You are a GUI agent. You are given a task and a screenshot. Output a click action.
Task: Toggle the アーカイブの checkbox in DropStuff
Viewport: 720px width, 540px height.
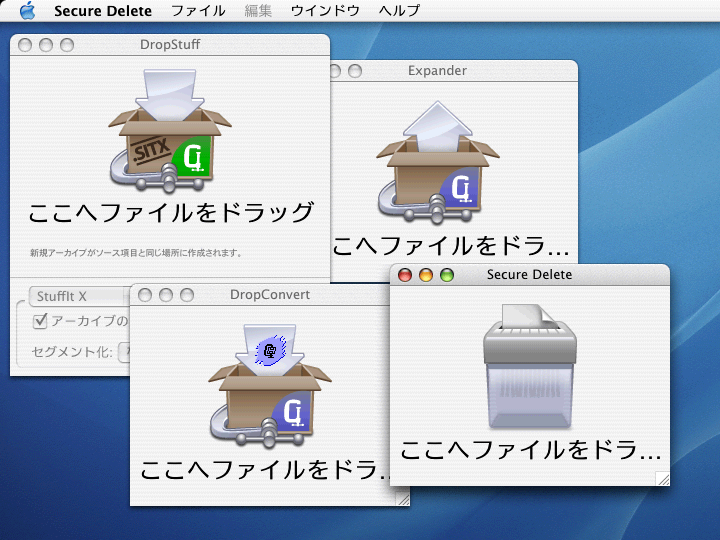(40, 321)
